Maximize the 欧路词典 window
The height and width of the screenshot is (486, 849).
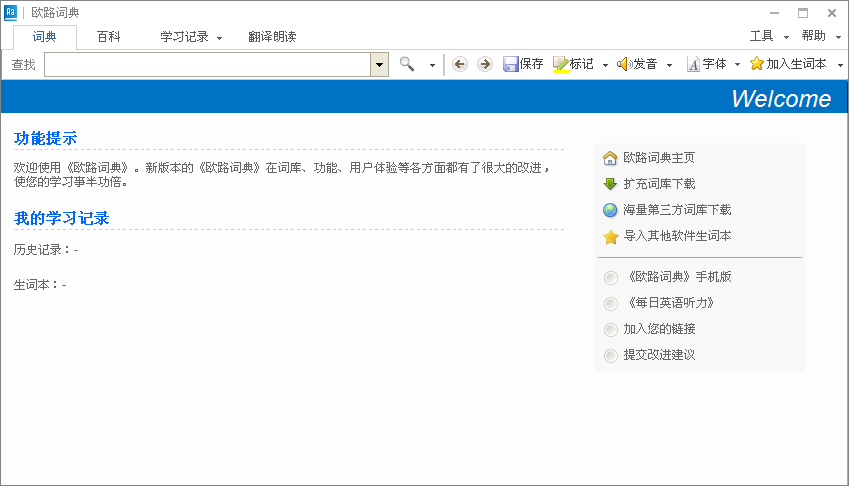803,13
